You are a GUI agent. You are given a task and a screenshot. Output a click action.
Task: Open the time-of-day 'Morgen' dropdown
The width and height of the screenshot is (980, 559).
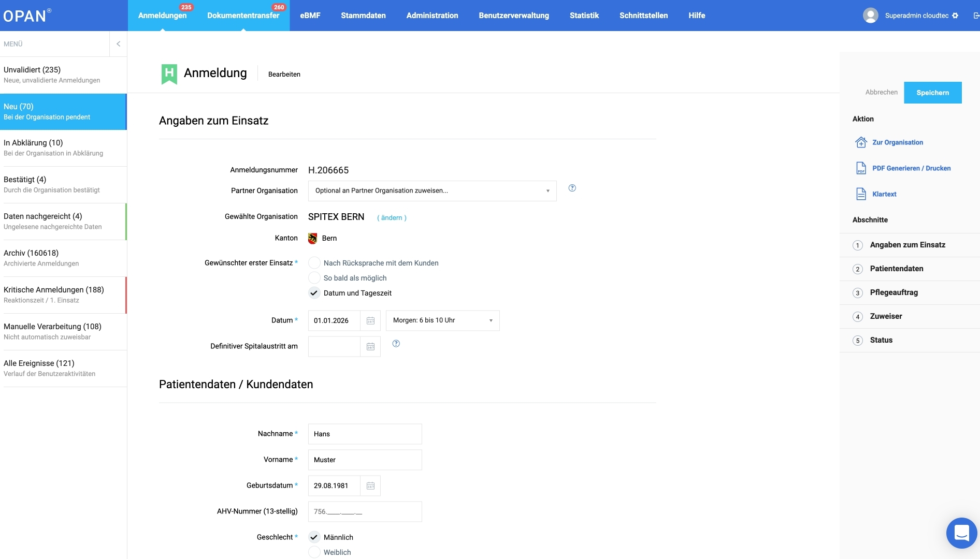[442, 321]
